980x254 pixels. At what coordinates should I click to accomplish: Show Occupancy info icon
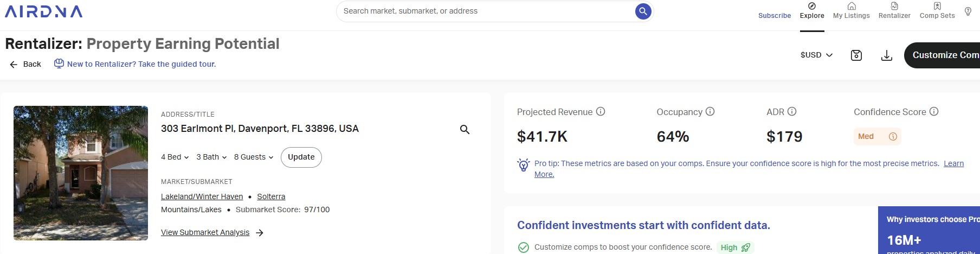710,111
